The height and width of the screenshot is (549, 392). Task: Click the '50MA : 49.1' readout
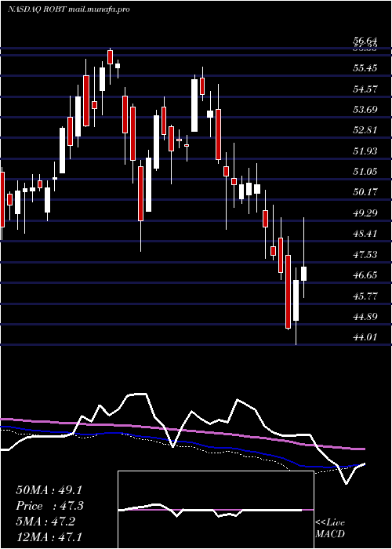(x=49, y=490)
